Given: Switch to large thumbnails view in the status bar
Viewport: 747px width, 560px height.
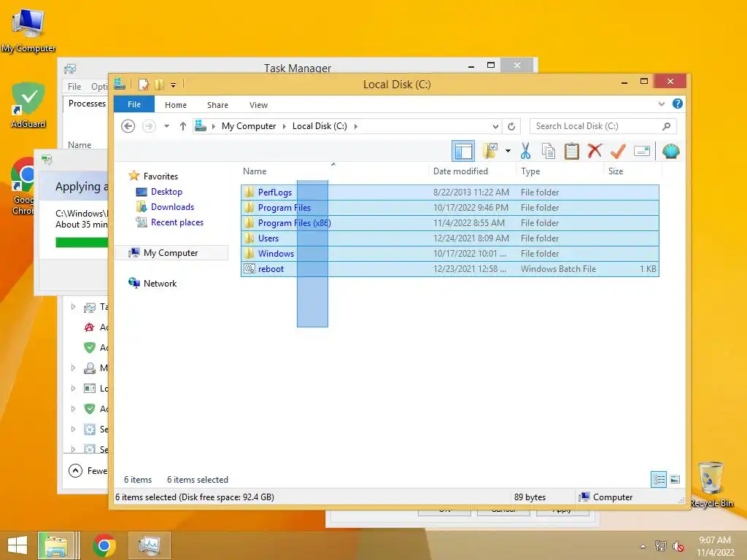Looking at the screenshot, I should (675, 479).
